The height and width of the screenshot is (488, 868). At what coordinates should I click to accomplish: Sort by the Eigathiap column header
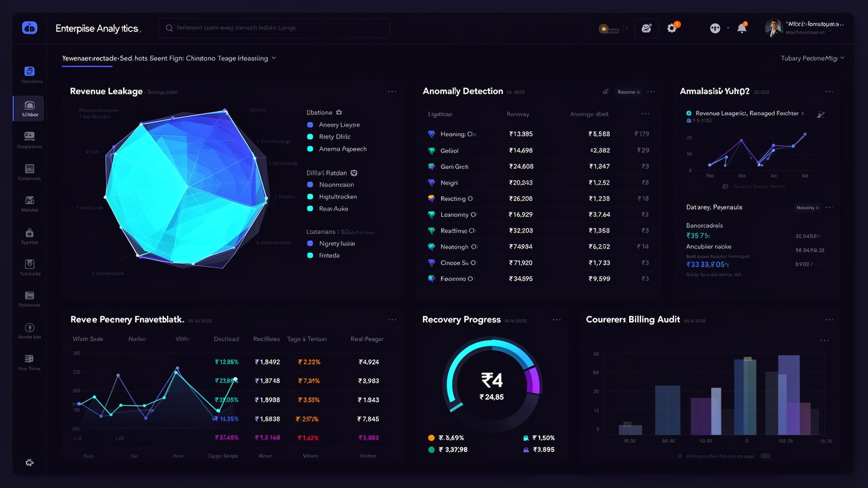440,114
